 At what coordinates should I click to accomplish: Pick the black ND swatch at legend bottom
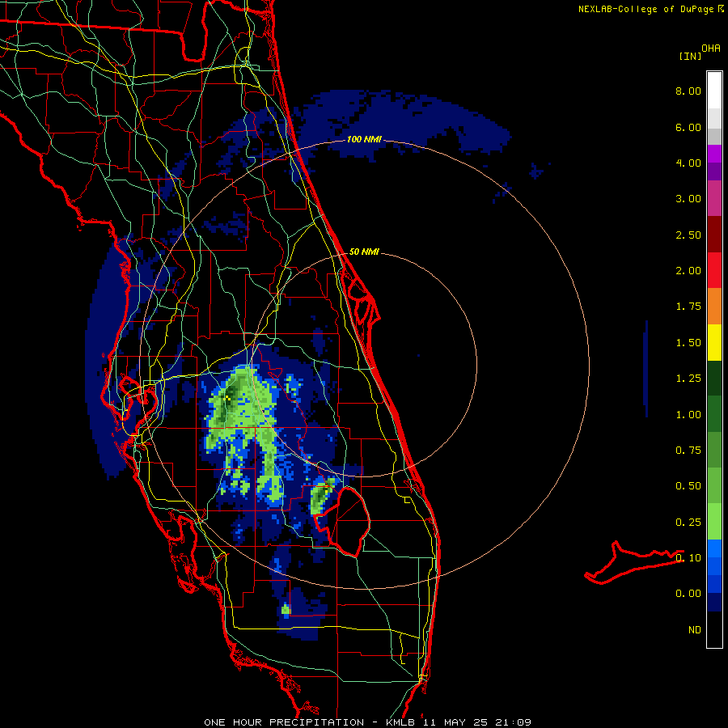pos(714,629)
